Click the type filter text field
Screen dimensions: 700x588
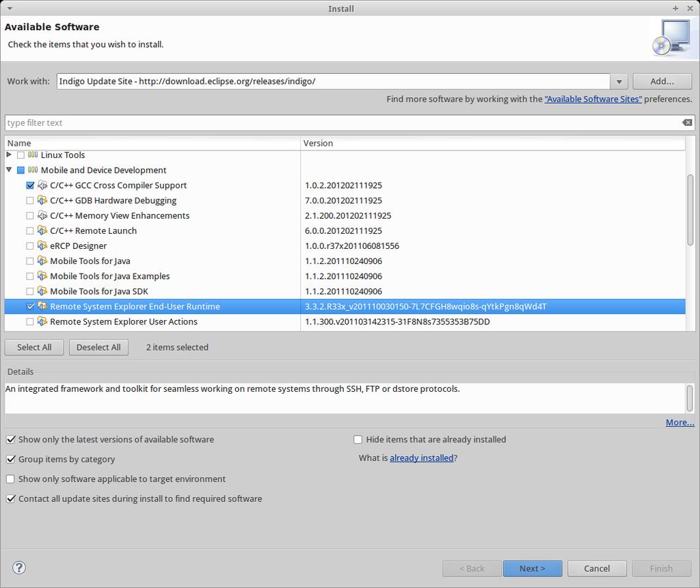coord(342,123)
